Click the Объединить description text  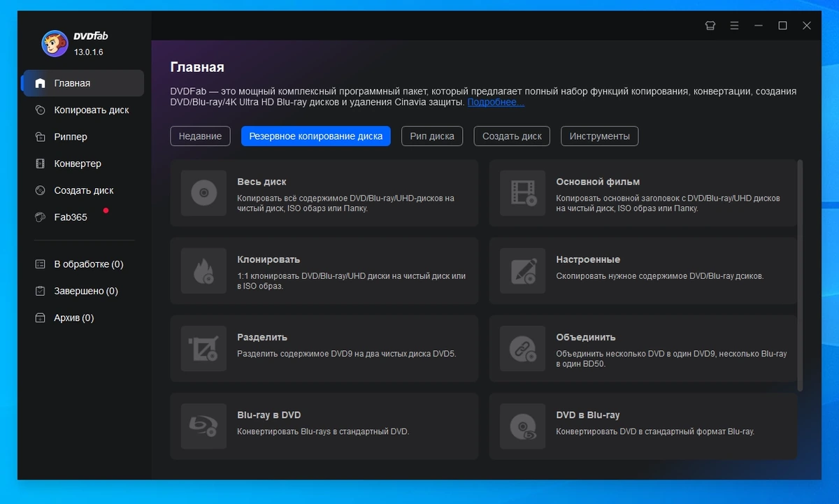[x=671, y=359]
